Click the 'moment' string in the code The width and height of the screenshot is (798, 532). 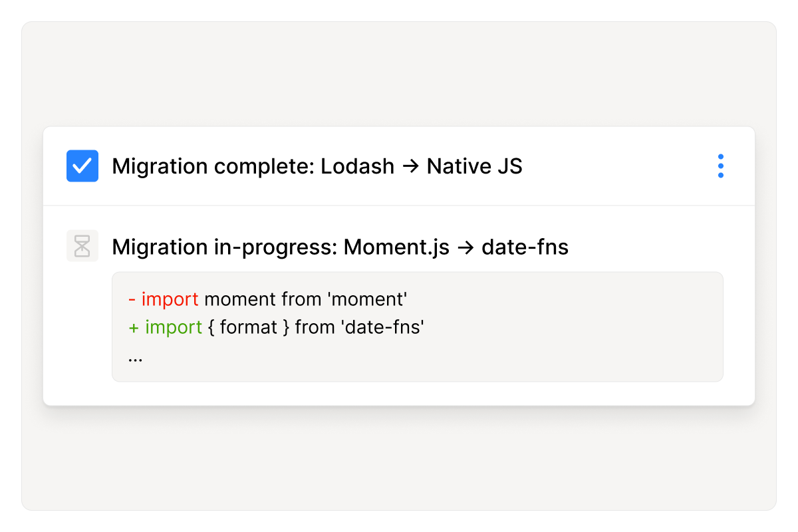coord(368,299)
